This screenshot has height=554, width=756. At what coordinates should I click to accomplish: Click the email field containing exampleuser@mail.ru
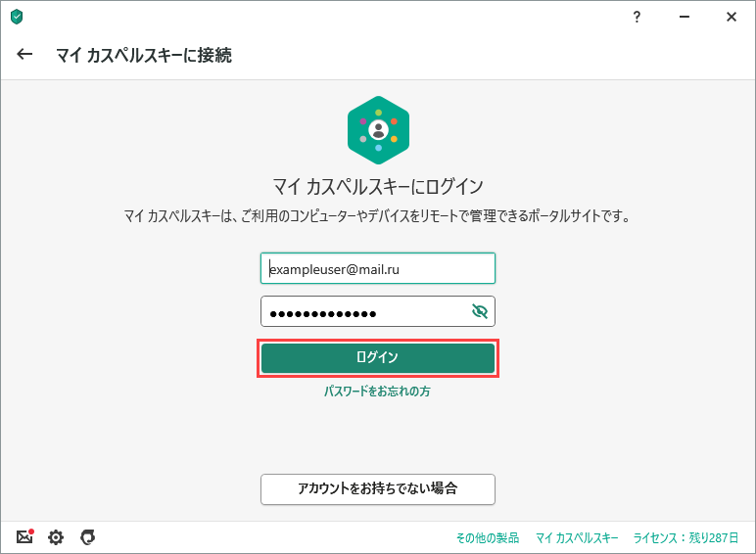point(378,268)
